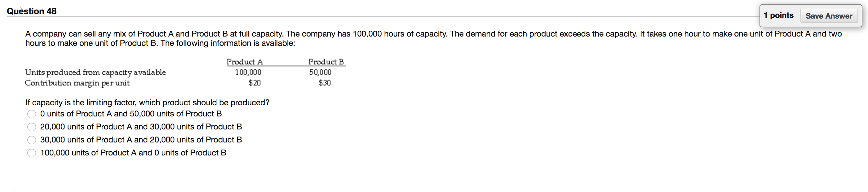Click the Save Answer button

(829, 15)
